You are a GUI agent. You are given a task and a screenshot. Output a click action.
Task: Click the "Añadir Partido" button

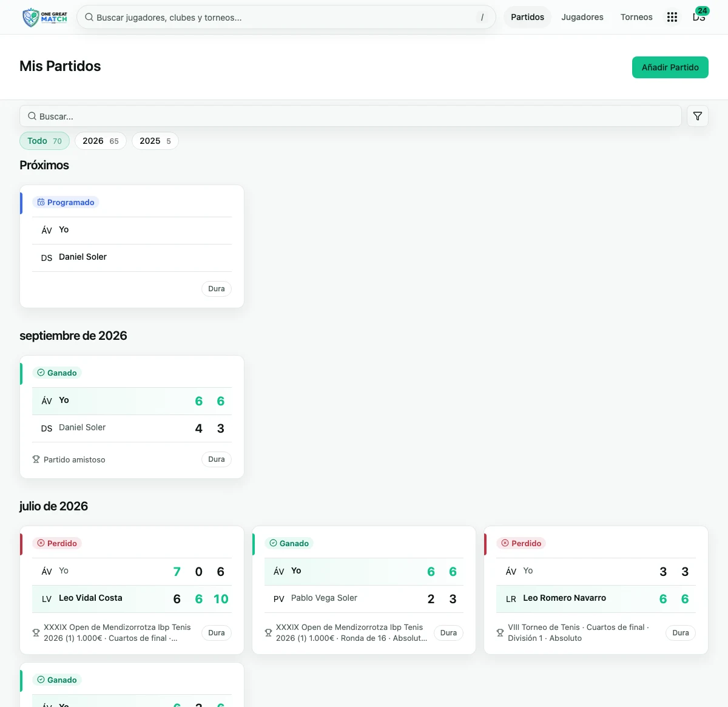[670, 67]
